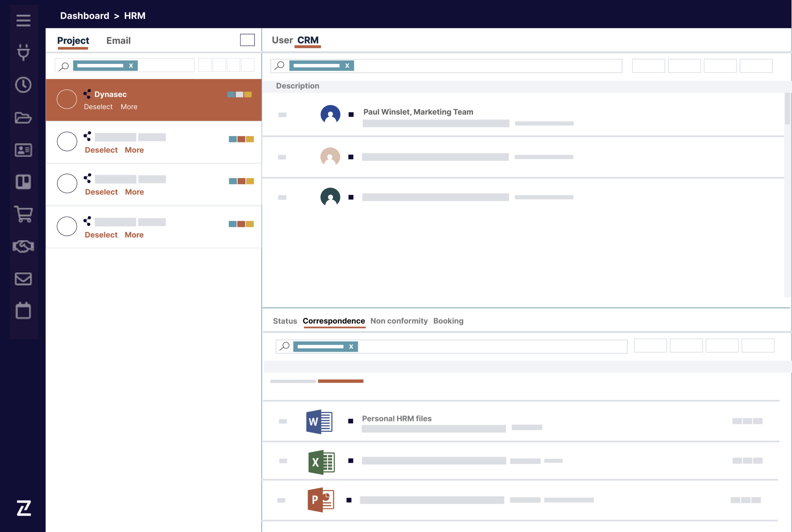Open the contact card icon in the sidebar

point(24,150)
